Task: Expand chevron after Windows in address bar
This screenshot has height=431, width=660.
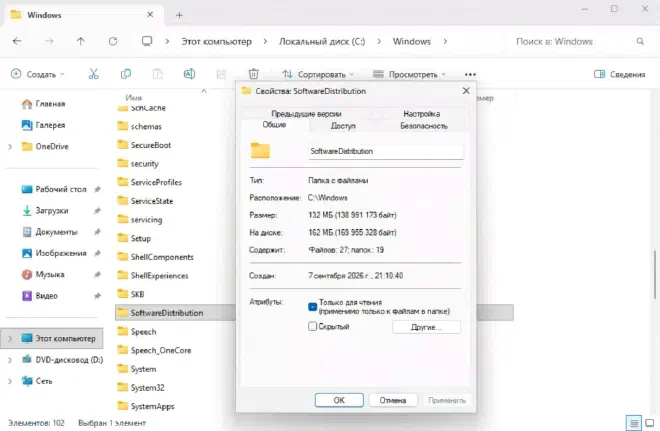Action: [445, 41]
